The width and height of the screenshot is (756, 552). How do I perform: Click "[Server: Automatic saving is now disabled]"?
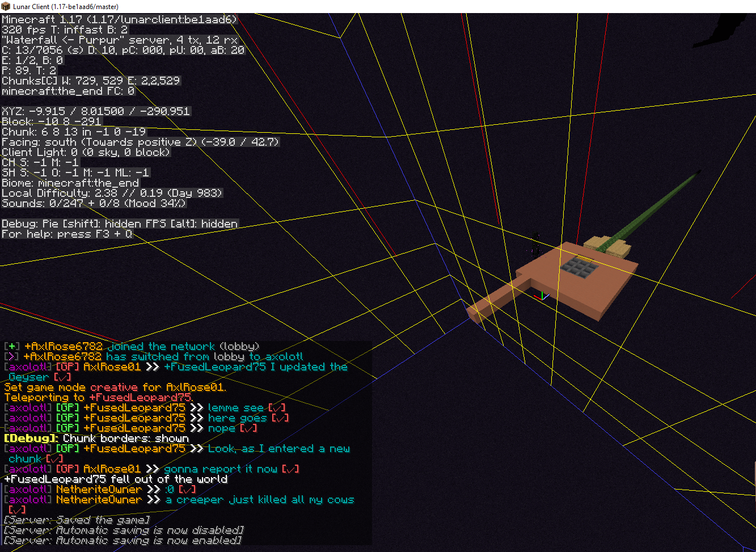(124, 530)
